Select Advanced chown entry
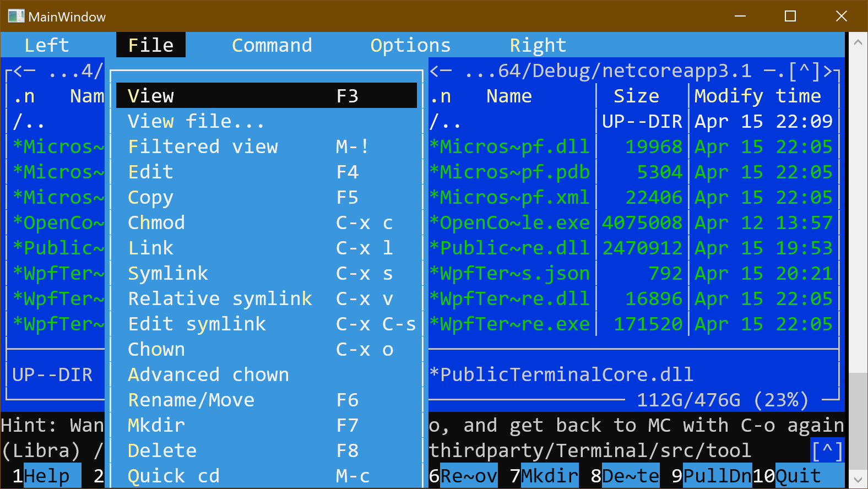 (x=267, y=374)
